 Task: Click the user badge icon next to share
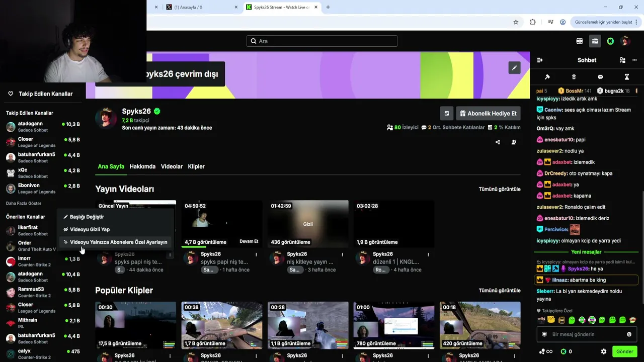pyautogui.click(x=514, y=142)
